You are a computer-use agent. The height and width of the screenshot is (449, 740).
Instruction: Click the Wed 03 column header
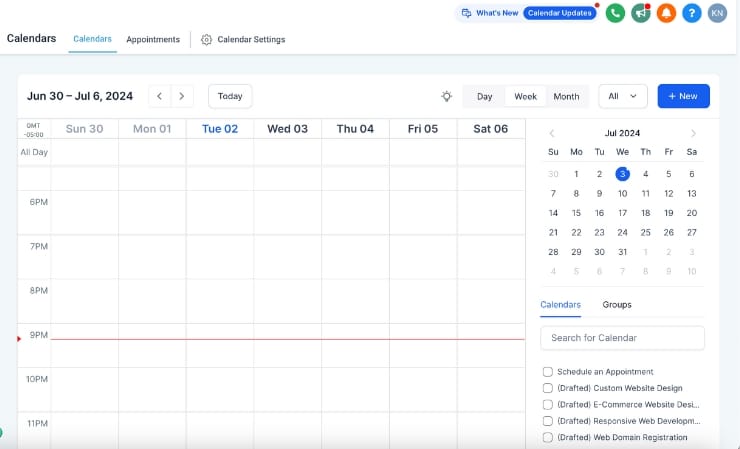click(287, 129)
